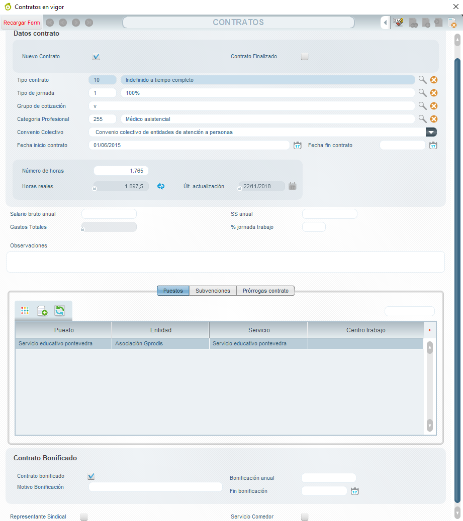Click the Salario bruto anual field
This screenshot has height=521, width=463.
coord(109,214)
